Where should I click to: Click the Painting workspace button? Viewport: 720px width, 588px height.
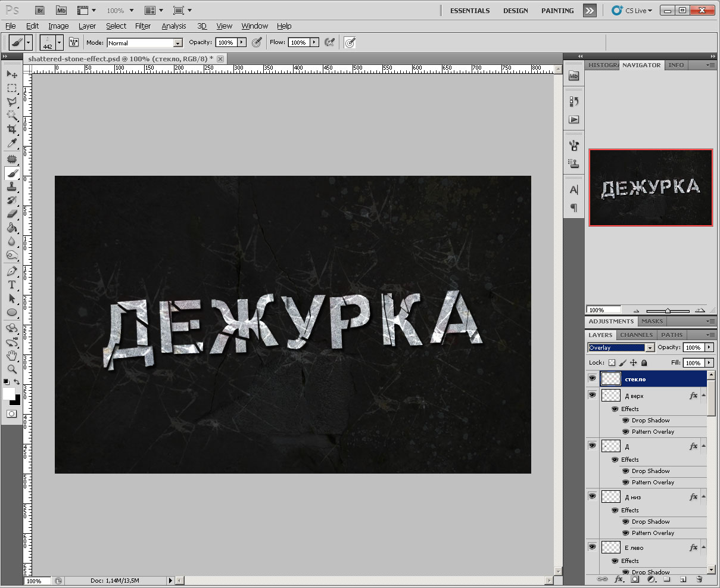click(x=557, y=11)
